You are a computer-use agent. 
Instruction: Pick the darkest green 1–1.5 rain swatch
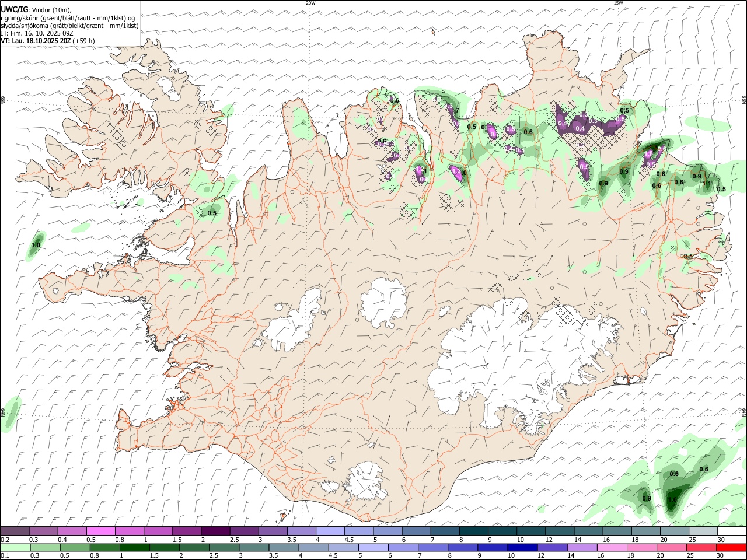(135, 547)
